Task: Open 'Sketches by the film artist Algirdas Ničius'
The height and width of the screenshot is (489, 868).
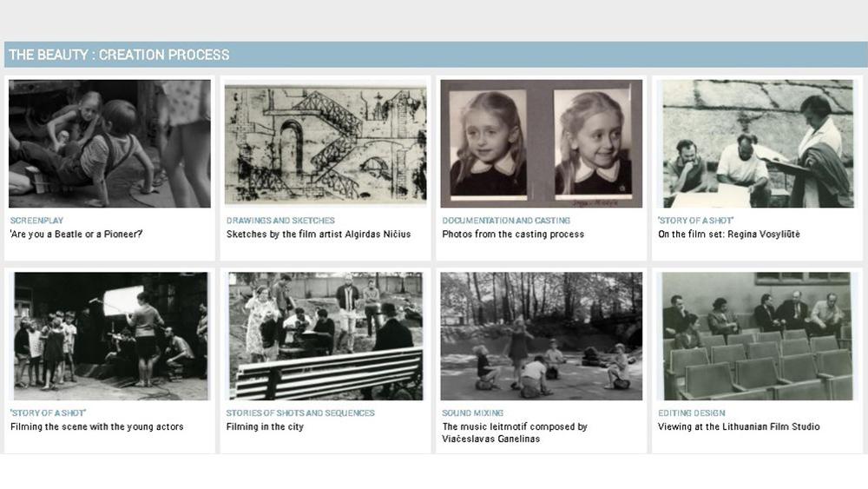Action: pos(319,234)
